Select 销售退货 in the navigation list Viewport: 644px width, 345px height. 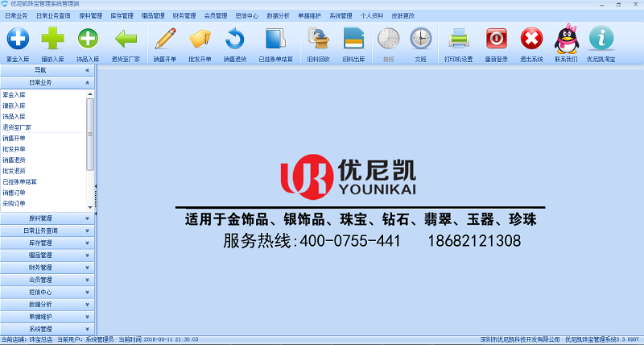click(x=14, y=160)
